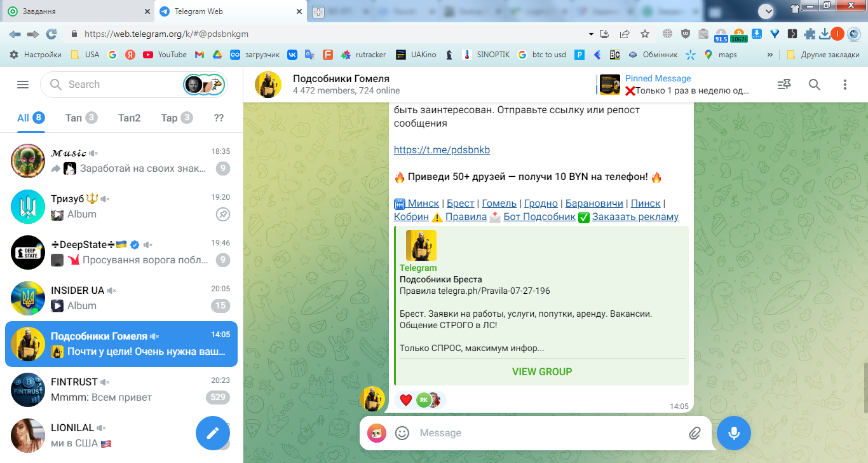
Task: Search inside the Подсобники Гомеля chat
Action: click(x=815, y=85)
